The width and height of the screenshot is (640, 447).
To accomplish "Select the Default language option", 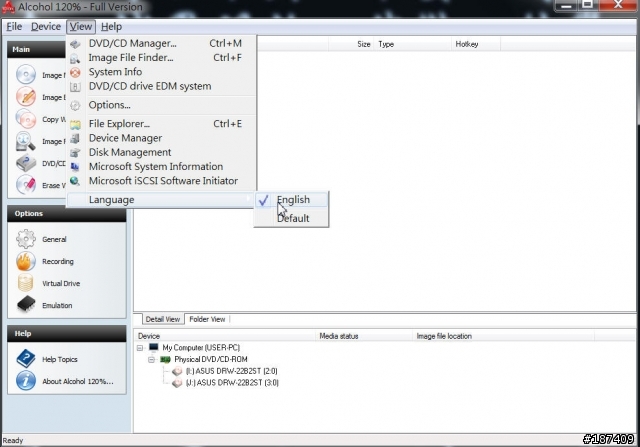I will click(291, 218).
